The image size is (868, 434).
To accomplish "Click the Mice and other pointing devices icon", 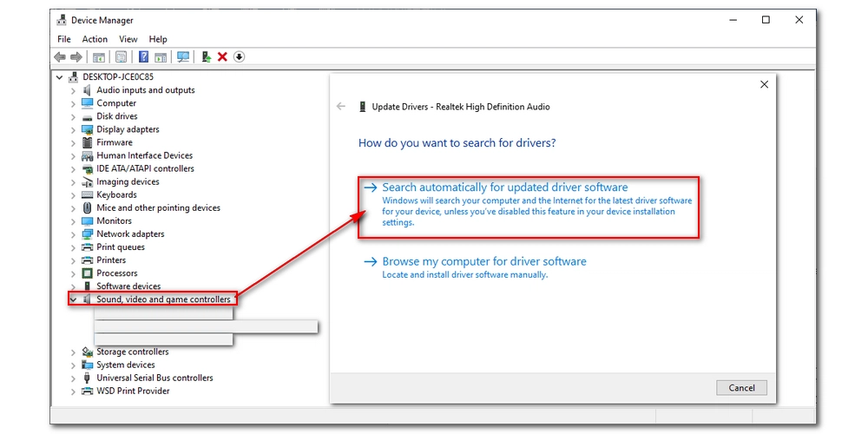I will coord(87,207).
